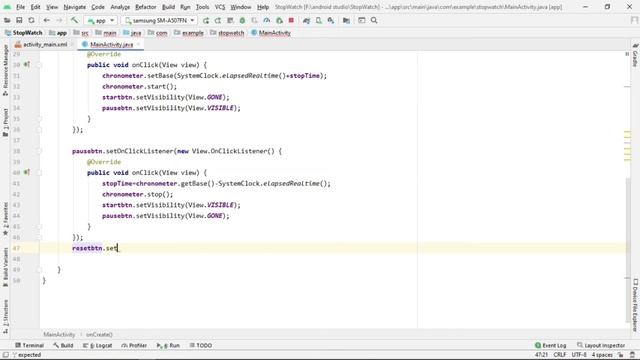Click the 47:21 cursor position status

541,355
